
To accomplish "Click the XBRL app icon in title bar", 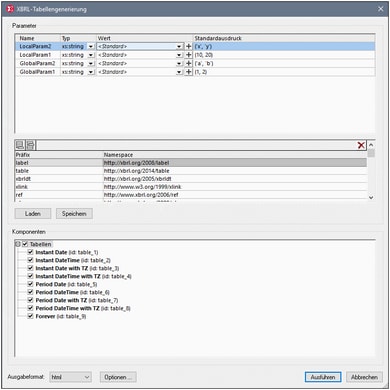I will (x=11, y=9).
